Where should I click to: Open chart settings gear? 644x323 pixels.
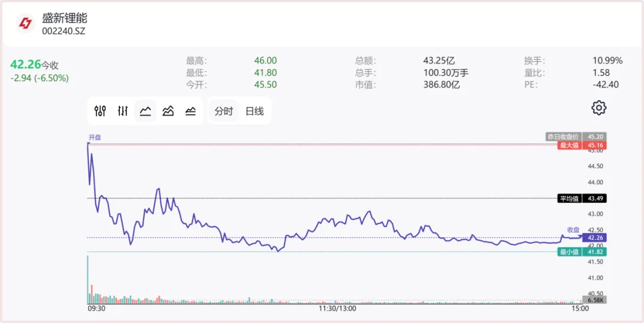coord(599,107)
